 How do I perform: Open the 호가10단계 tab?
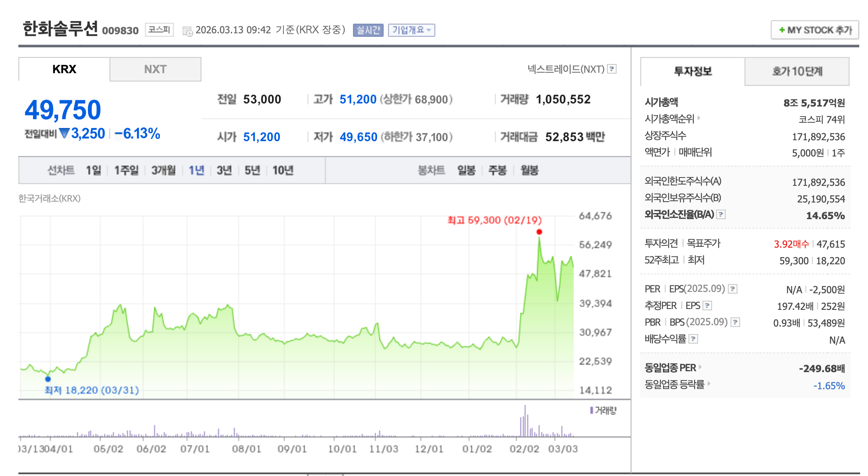coord(797,71)
